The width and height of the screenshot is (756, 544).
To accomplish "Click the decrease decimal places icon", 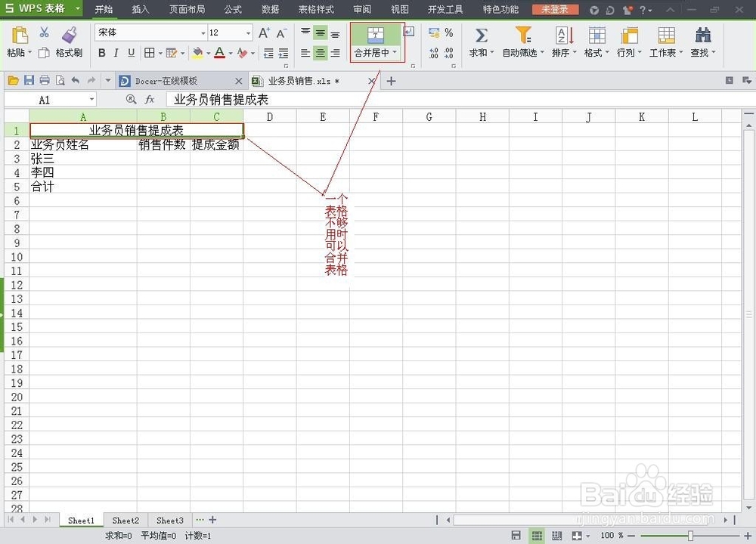I will click(449, 53).
